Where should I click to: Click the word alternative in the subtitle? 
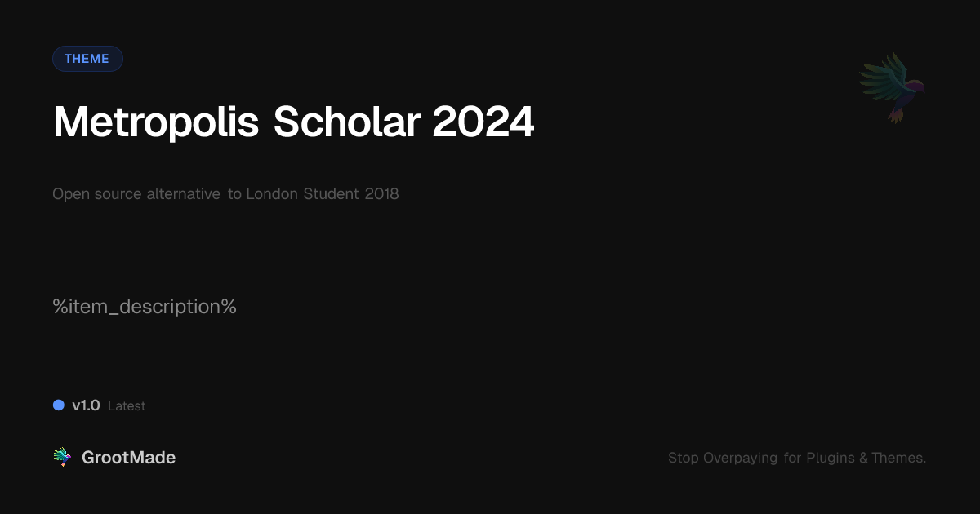pyautogui.click(x=183, y=194)
